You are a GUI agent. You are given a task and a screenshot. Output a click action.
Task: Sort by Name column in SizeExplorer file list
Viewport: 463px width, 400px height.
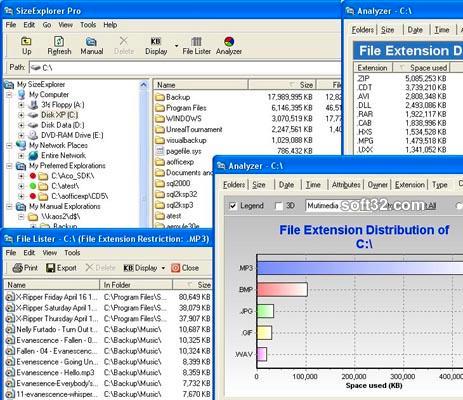pos(201,85)
